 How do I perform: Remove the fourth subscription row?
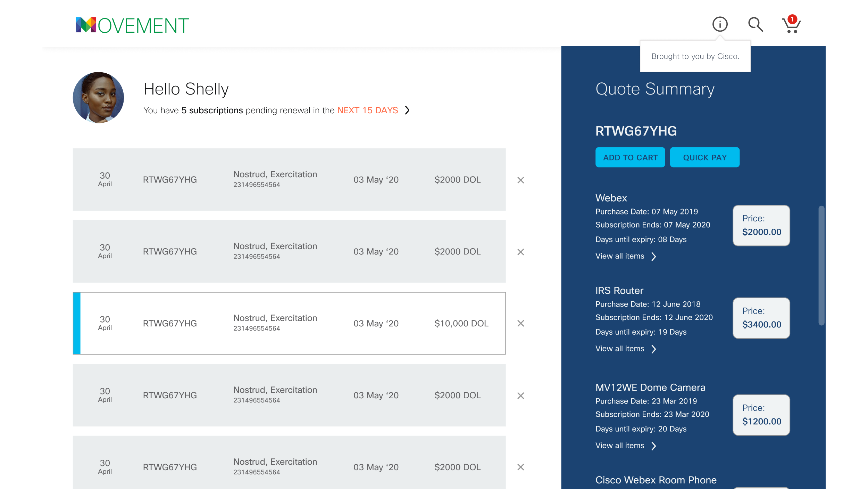[x=520, y=396]
